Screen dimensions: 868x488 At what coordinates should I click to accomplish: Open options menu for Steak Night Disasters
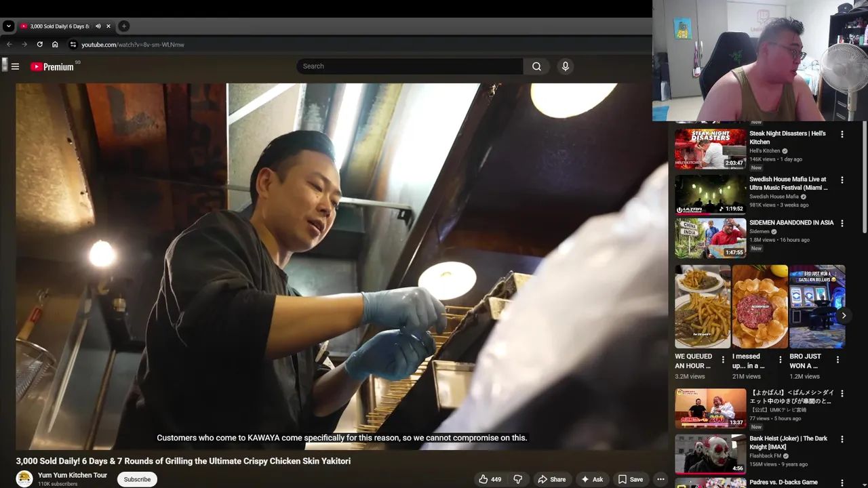pyautogui.click(x=842, y=134)
